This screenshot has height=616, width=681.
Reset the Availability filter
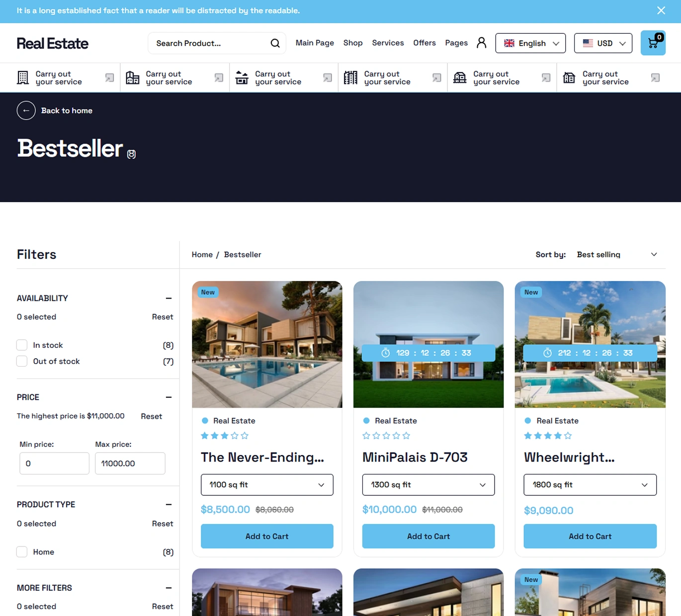163,317
